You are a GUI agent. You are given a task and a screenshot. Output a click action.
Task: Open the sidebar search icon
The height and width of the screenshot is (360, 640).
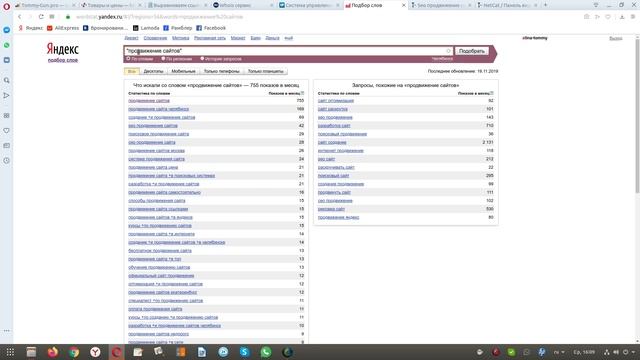[x=7, y=80]
